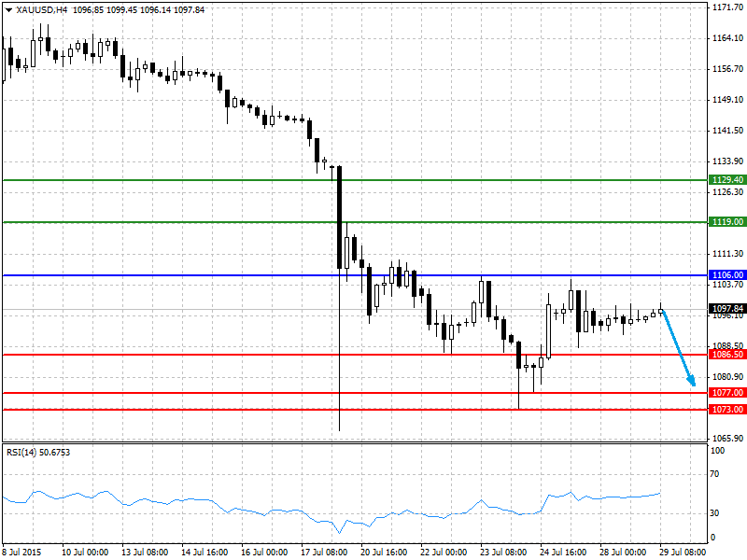Select the red 1086.50 support label

click(727, 355)
